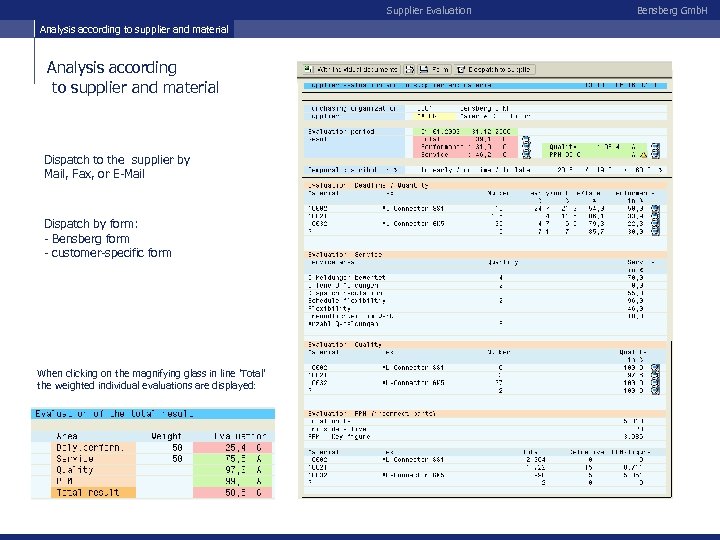Open details icon for second quality evaluation row

tap(656, 376)
